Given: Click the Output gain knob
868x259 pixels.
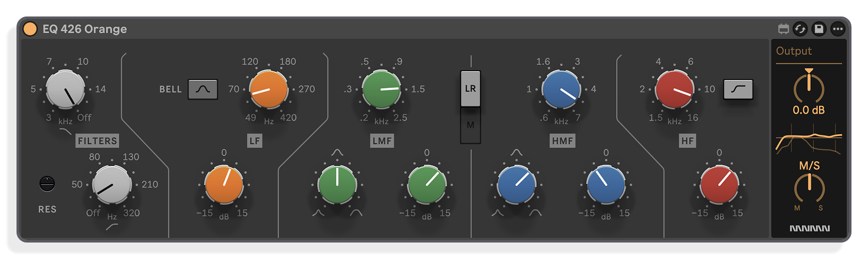Looking at the screenshot, I should (x=809, y=87).
